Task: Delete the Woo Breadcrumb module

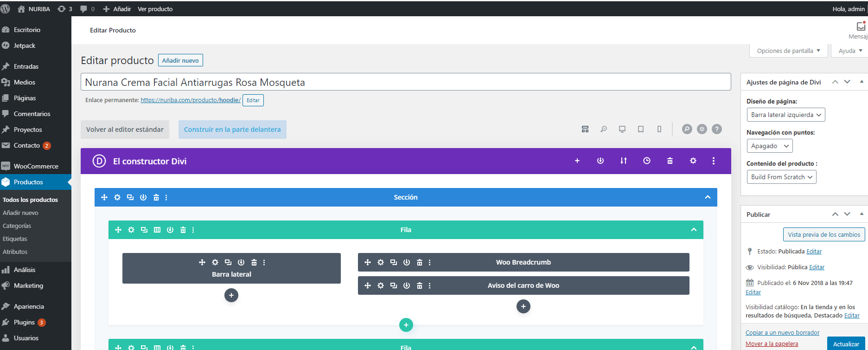Action: [420, 262]
